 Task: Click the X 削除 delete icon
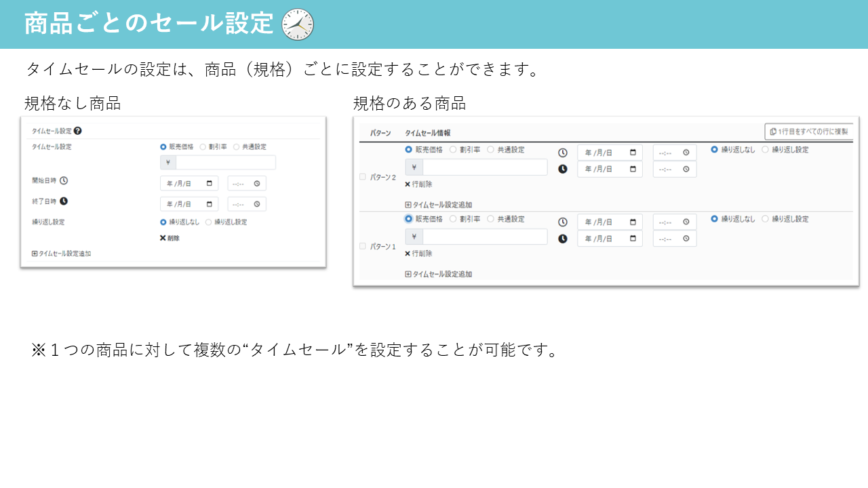[163, 238]
